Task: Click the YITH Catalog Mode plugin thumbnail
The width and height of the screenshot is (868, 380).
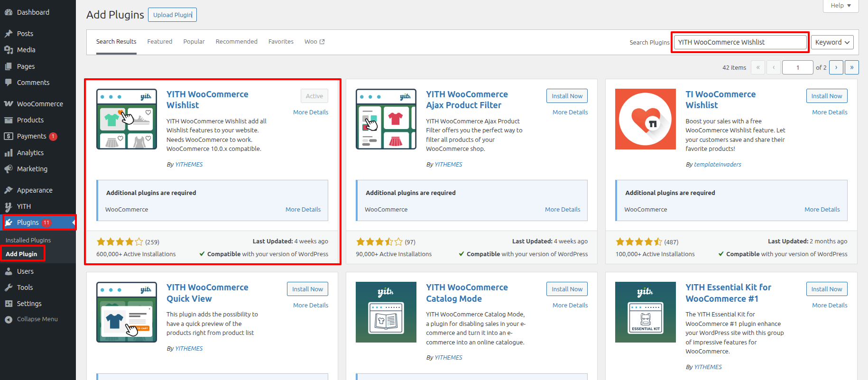Action: [x=386, y=312]
